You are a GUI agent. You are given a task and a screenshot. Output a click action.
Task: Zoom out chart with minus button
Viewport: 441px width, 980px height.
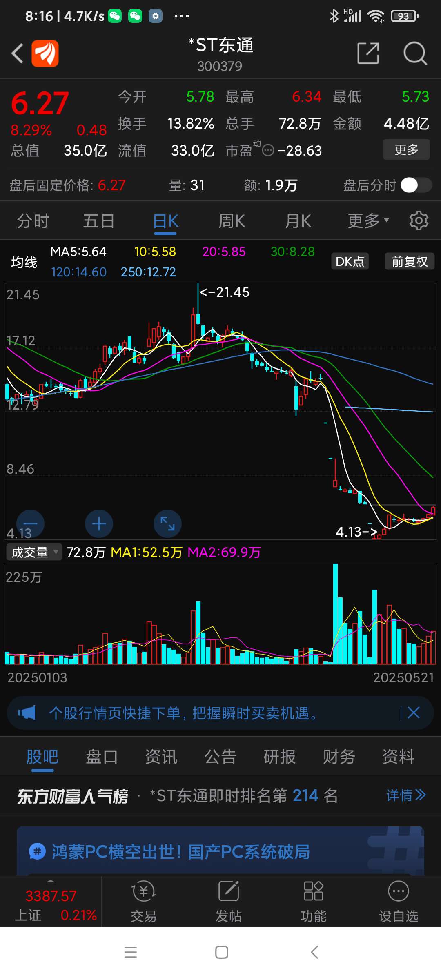(x=30, y=524)
